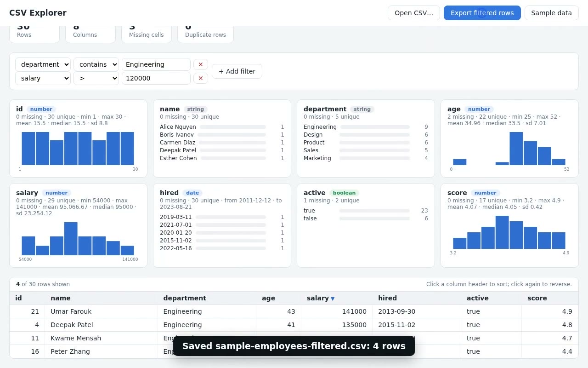Open the salary column dropdown in filter
Screen dimensions: 588x368
coord(43,78)
